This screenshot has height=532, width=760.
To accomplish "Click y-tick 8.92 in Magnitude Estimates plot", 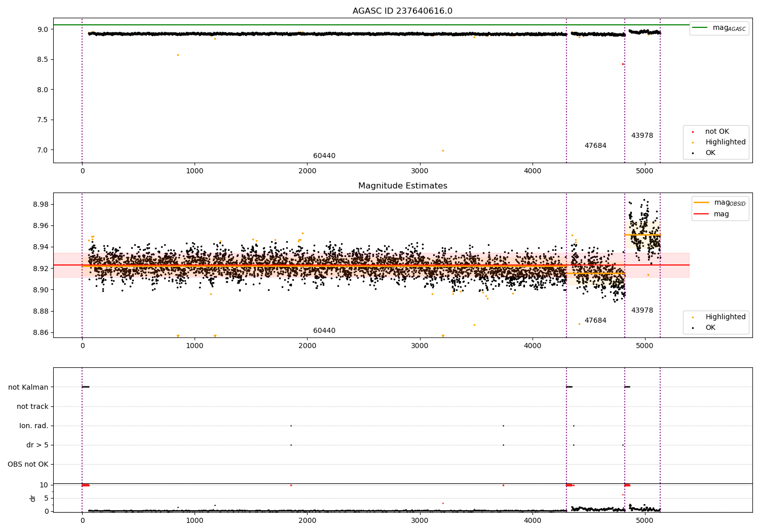I will 40,269.
